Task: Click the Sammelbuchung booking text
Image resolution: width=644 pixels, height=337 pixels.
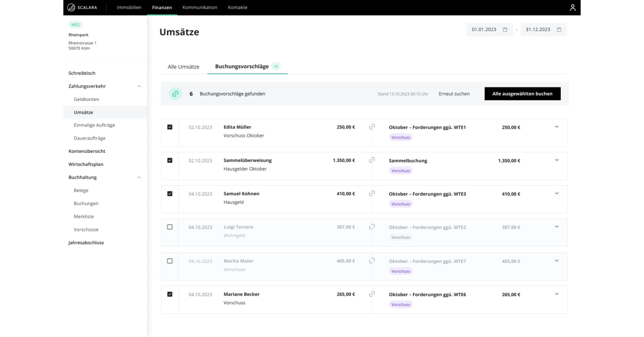Action: coord(408,160)
